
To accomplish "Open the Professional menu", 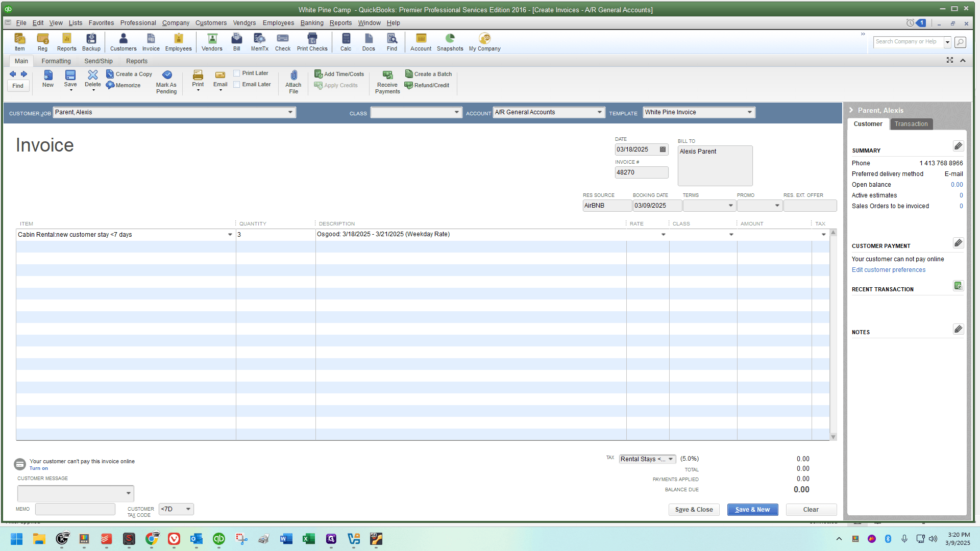I will [138, 23].
